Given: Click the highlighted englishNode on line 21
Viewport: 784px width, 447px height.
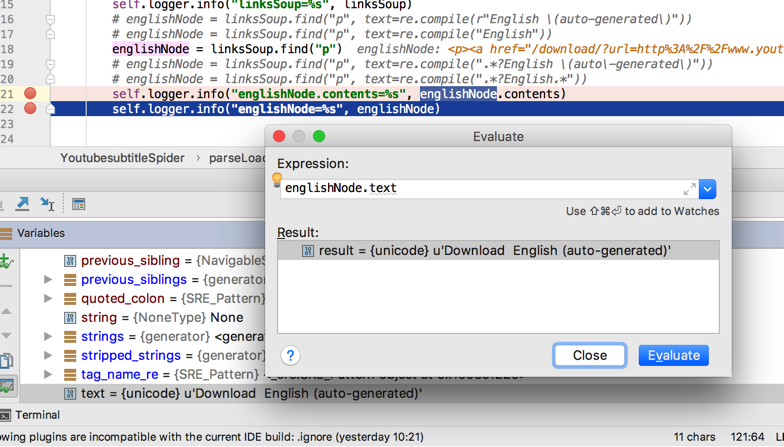Looking at the screenshot, I should tap(458, 94).
